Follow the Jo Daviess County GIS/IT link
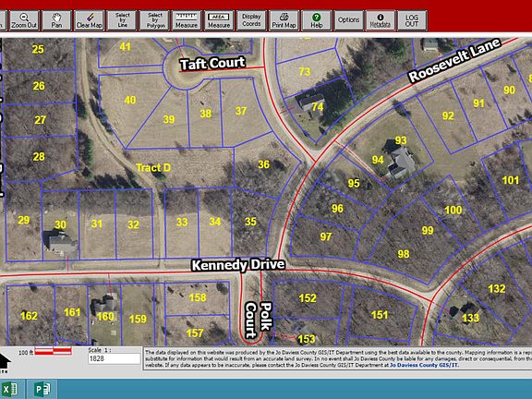532x399 pixels. pyautogui.click(x=424, y=365)
